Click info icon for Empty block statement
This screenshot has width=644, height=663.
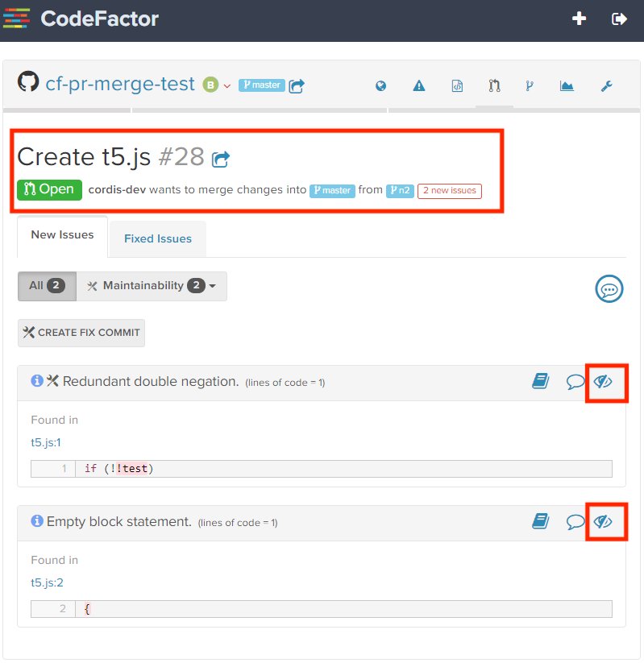37,521
